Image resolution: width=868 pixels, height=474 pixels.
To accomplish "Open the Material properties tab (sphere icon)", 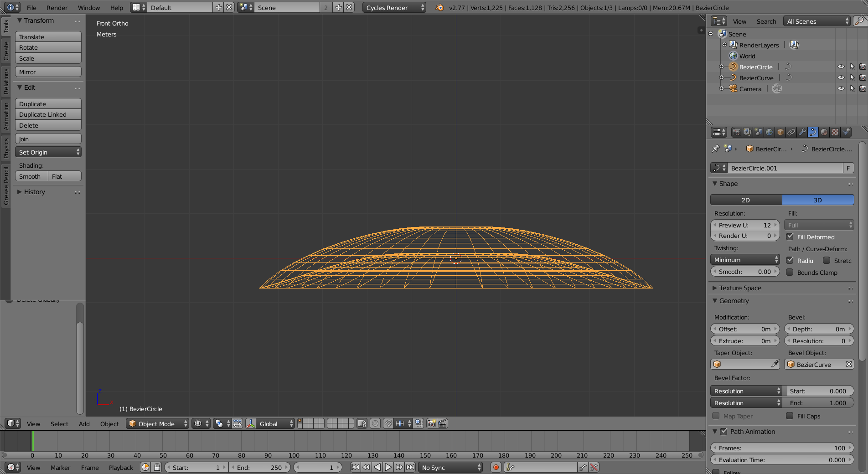I will (x=824, y=132).
